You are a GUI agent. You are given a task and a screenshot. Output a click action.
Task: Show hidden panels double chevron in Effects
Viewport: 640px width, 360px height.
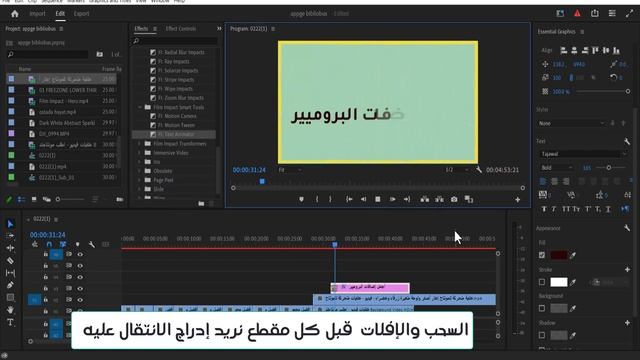(x=219, y=29)
